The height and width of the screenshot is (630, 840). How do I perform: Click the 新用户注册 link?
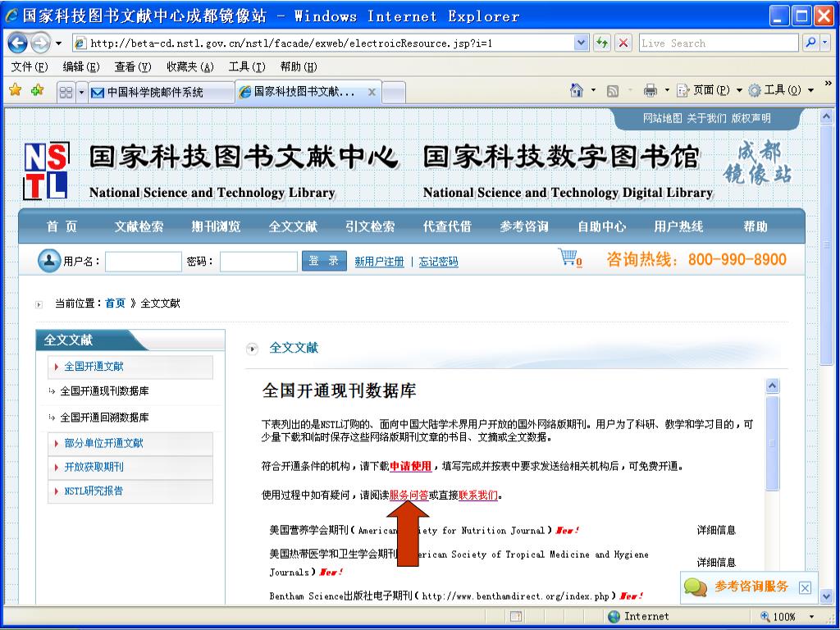(x=379, y=262)
